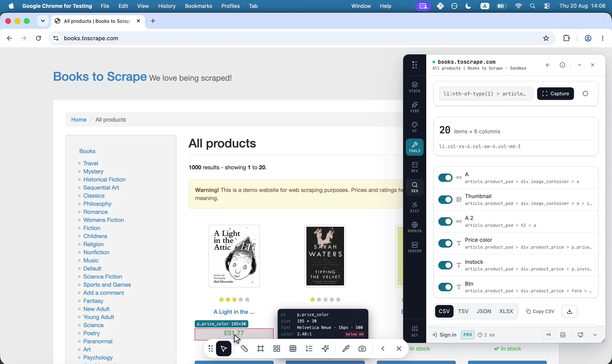Select the XLSX export format tab
612x364 pixels.
click(x=506, y=311)
